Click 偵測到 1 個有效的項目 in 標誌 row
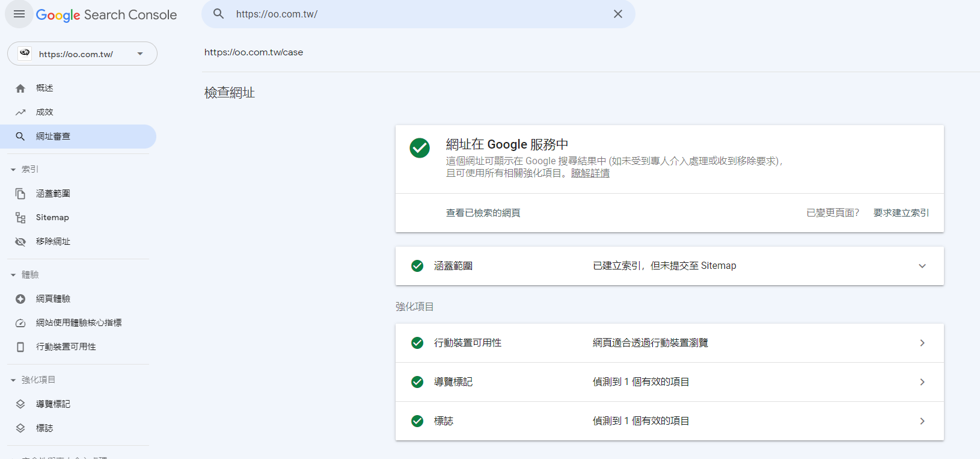 tap(641, 421)
